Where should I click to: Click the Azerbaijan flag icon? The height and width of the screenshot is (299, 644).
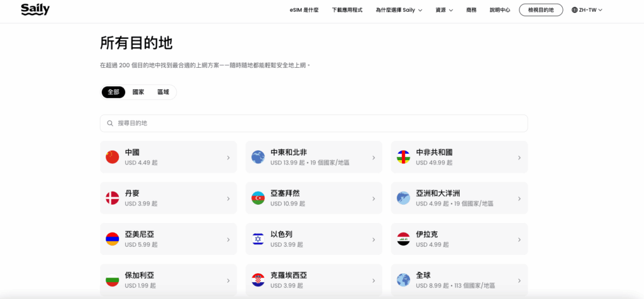tap(258, 198)
